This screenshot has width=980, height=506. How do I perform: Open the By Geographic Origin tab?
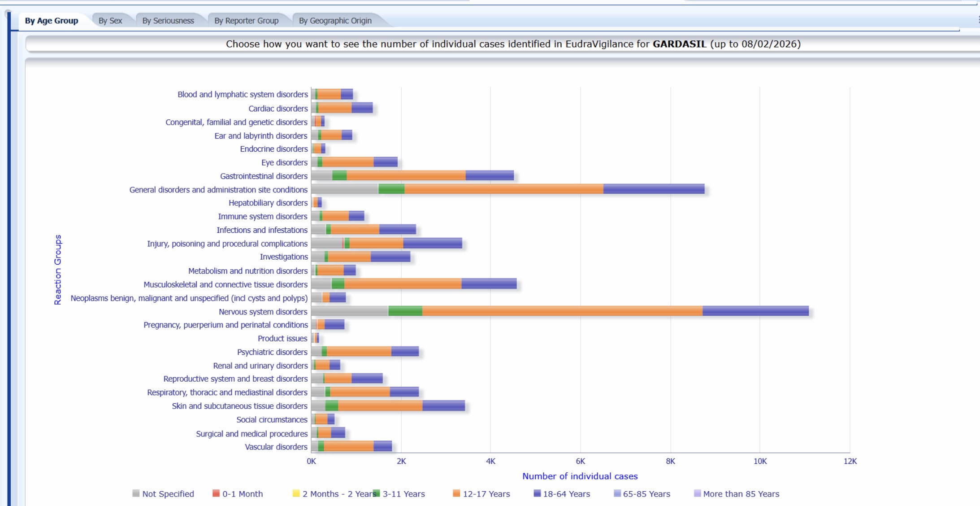pos(335,21)
